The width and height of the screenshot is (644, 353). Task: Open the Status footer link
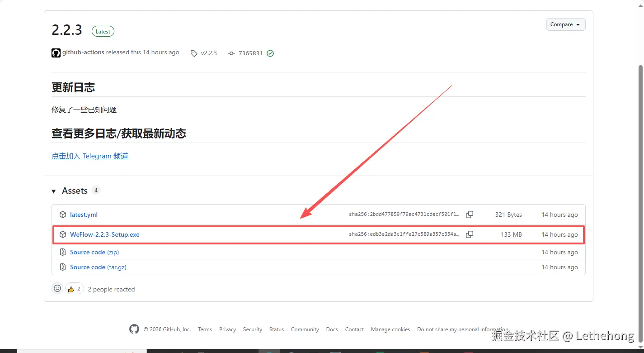(277, 329)
